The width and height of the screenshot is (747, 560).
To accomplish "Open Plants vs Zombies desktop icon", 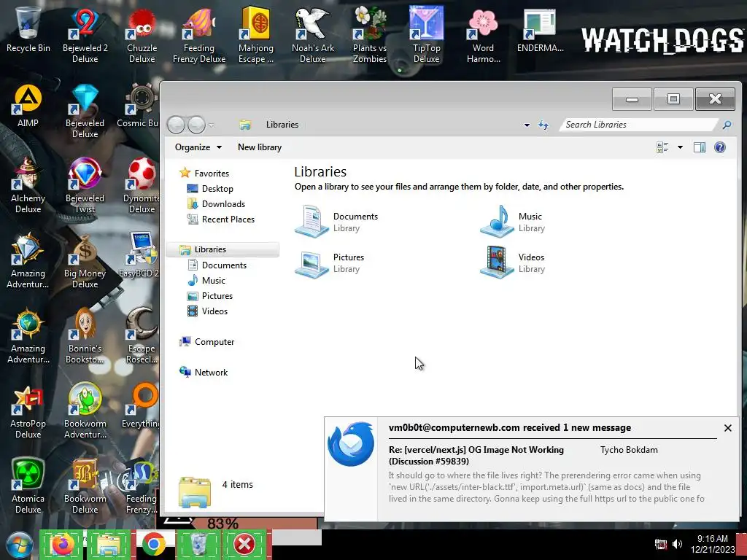I will click(x=370, y=35).
